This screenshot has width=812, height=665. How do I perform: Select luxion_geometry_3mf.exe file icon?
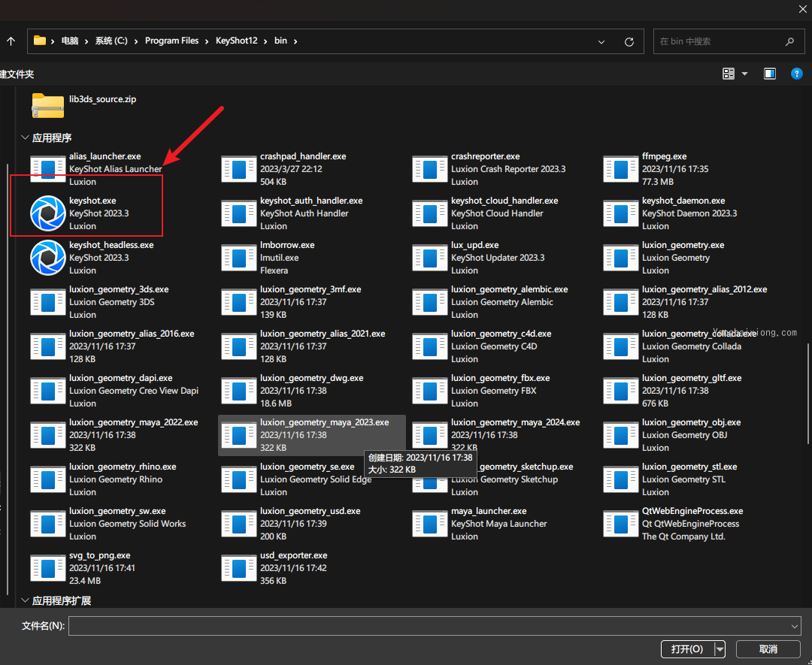tap(239, 302)
